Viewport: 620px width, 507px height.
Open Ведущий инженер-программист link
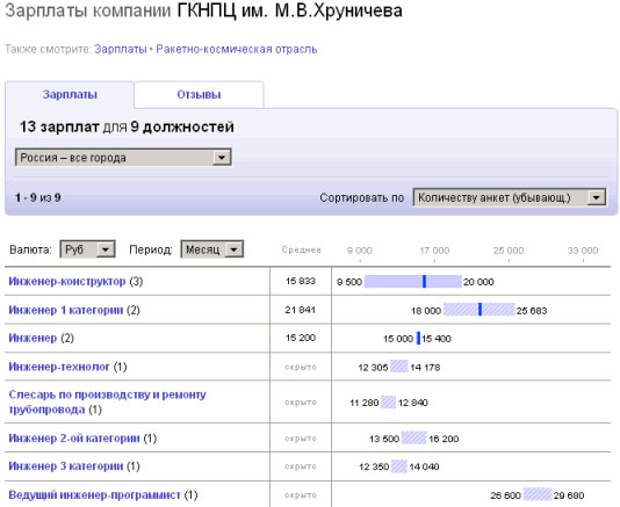[x=95, y=495]
